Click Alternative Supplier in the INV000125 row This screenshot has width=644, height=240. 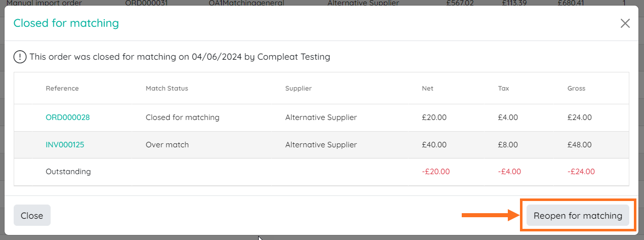(x=321, y=145)
